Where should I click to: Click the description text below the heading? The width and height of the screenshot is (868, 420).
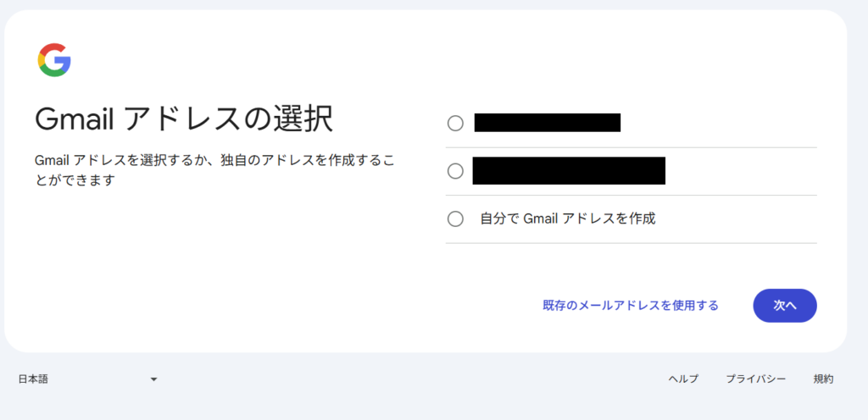pos(214,170)
